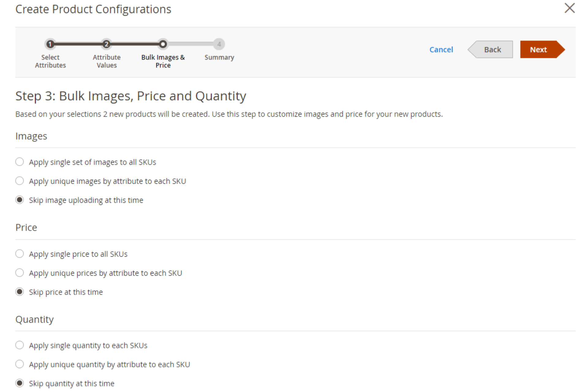
Task: Select the Select Attributes step circle
Action: (50, 44)
